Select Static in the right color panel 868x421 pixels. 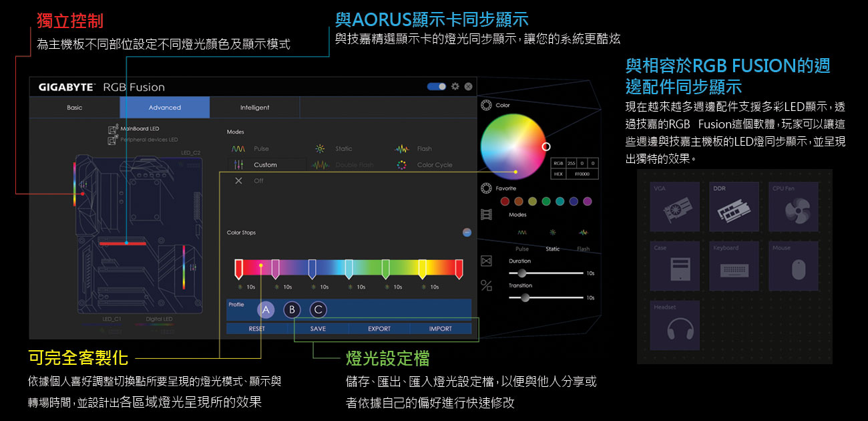coord(553,241)
